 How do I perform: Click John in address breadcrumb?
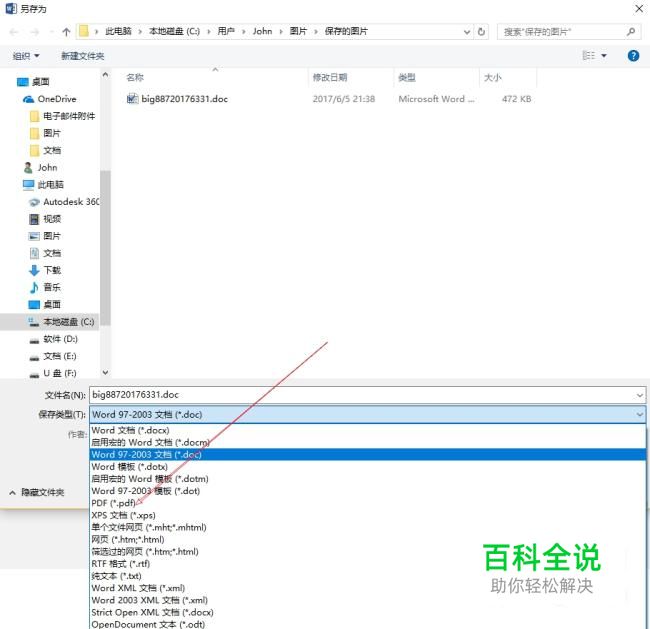coord(262,32)
